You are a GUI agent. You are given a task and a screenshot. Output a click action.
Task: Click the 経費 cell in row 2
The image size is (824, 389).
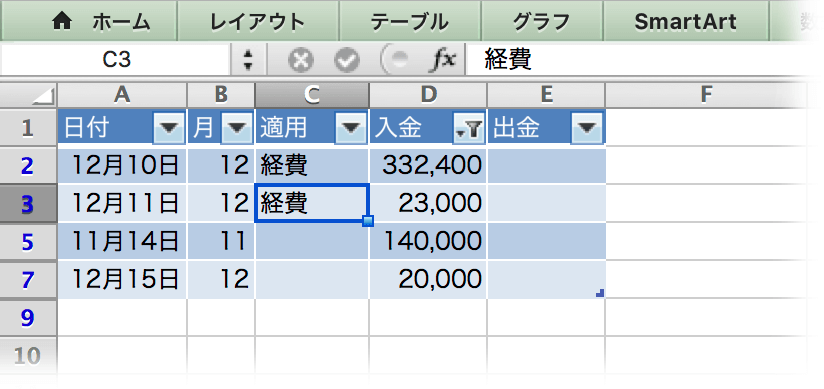(312, 165)
